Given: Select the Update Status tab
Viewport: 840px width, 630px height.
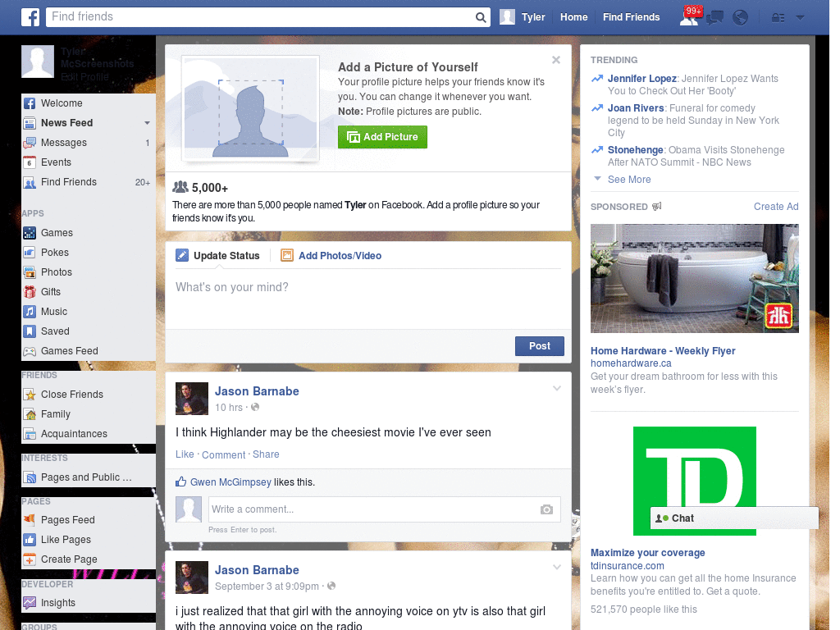Looking at the screenshot, I should [218, 256].
